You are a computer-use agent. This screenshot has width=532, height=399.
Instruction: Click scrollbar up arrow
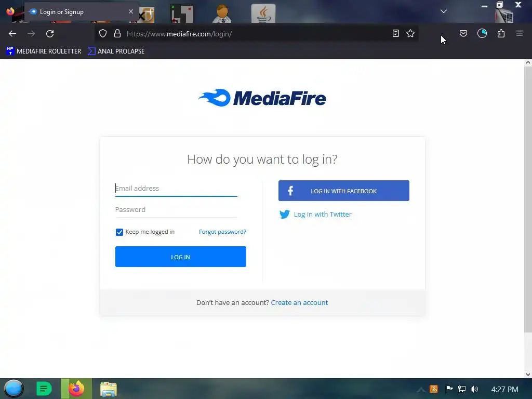click(528, 62)
